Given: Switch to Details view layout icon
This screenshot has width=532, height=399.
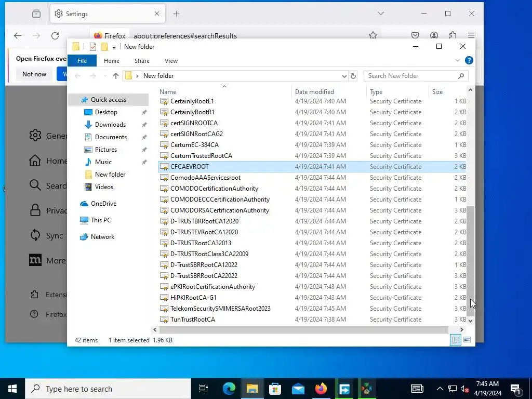Looking at the screenshot, I should tap(455, 340).
